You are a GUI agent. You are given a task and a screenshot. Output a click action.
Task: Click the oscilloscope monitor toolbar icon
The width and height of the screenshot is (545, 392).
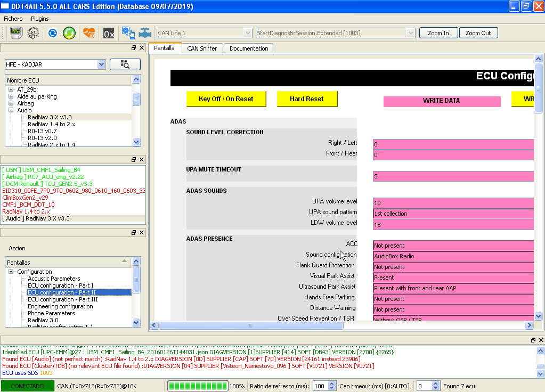(16, 33)
